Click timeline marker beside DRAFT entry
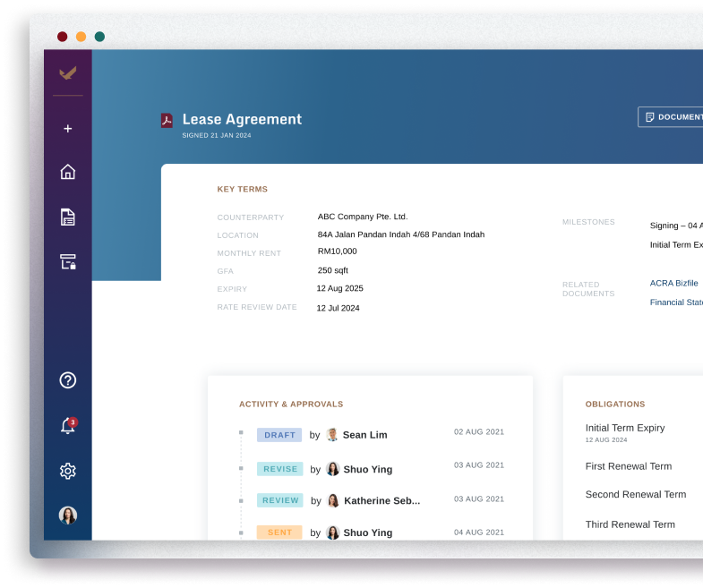The height and width of the screenshot is (588, 703). (x=241, y=432)
